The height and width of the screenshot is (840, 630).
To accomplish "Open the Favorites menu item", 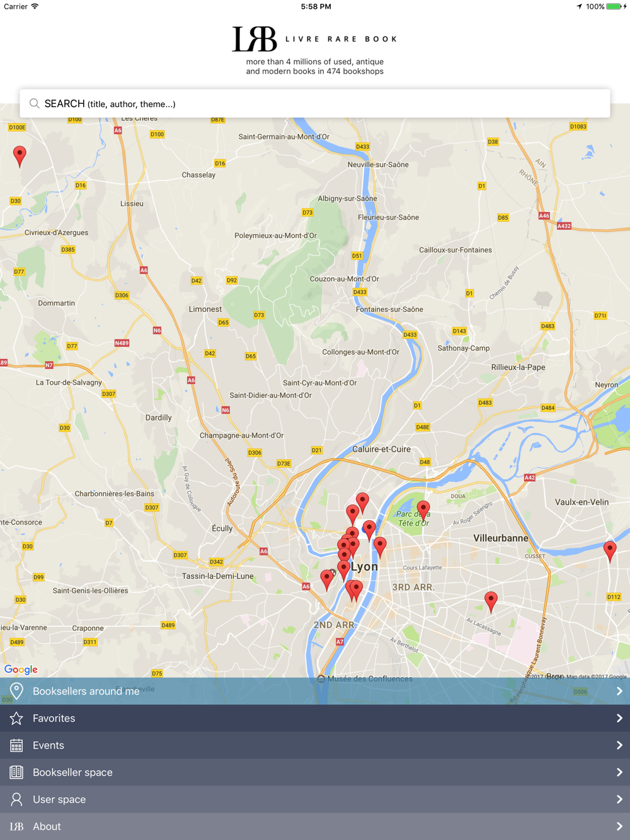I will point(315,718).
